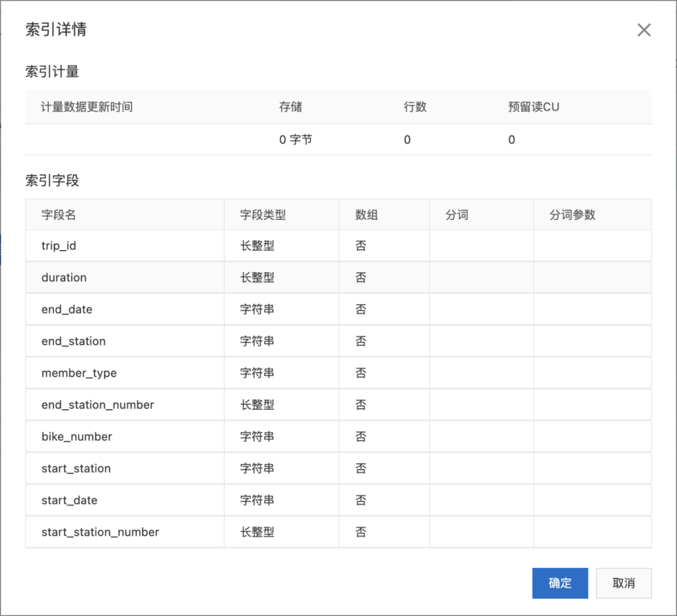Click the 预留读CU column header

pos(533,107)
